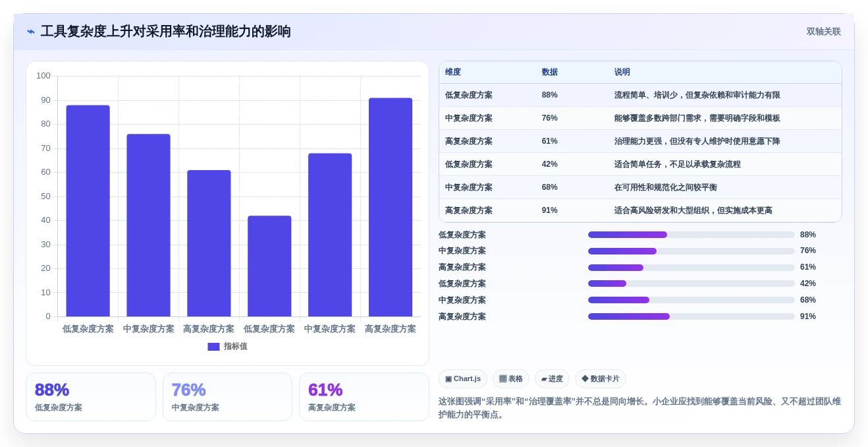This screenshot has width=868, height=447.
Task: Click the 42% value beside its progress bar
Action: pyautogui.click(x=808, y=283)
